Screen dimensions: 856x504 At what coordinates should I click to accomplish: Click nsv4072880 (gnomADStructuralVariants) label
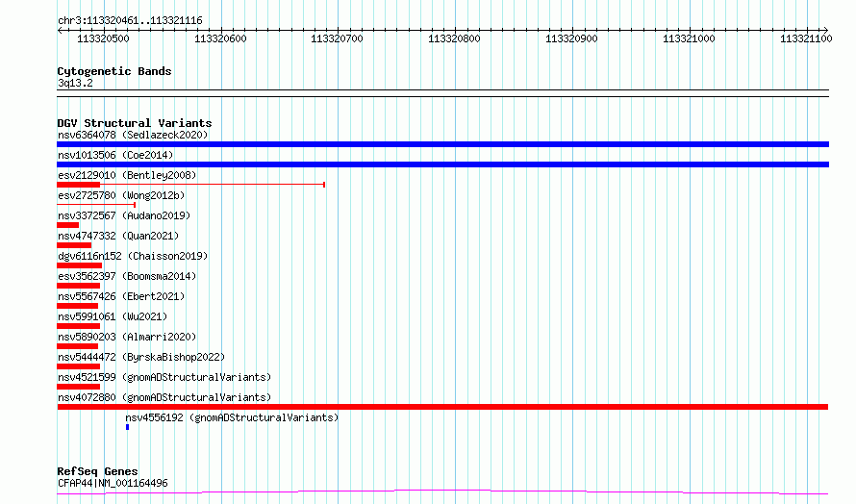pos(164,397)
